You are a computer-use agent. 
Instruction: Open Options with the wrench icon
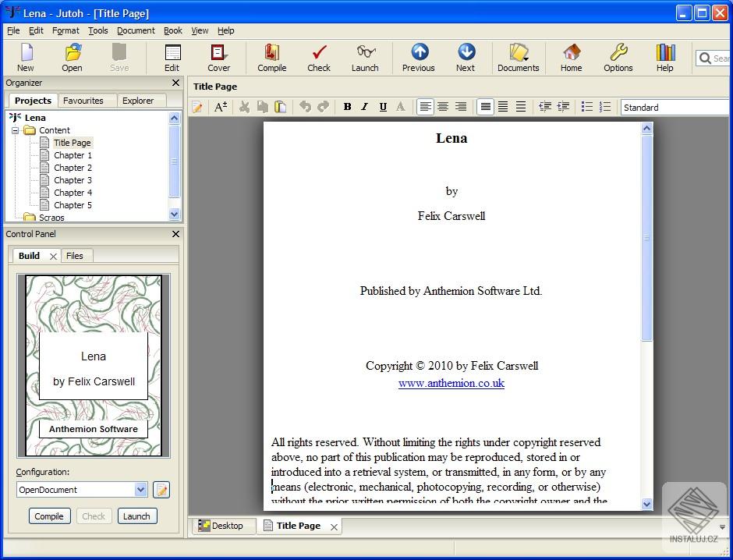point(618,58)
